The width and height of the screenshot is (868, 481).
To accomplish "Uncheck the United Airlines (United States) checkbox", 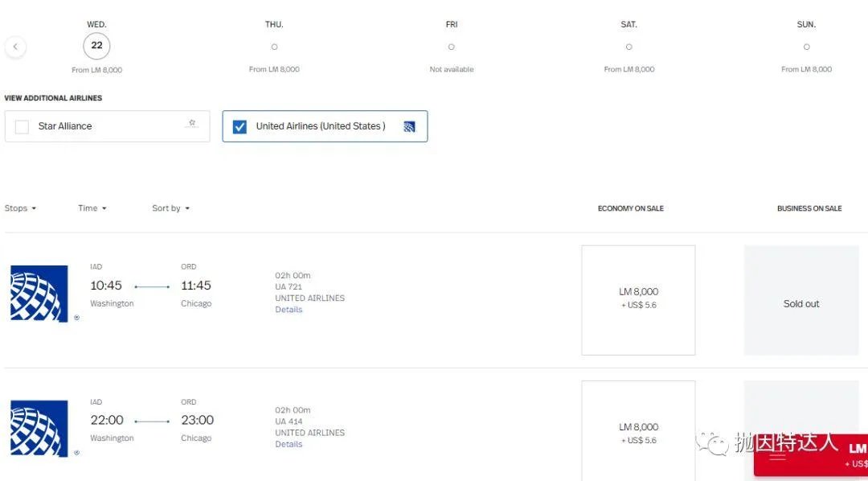I will [240, 126].
